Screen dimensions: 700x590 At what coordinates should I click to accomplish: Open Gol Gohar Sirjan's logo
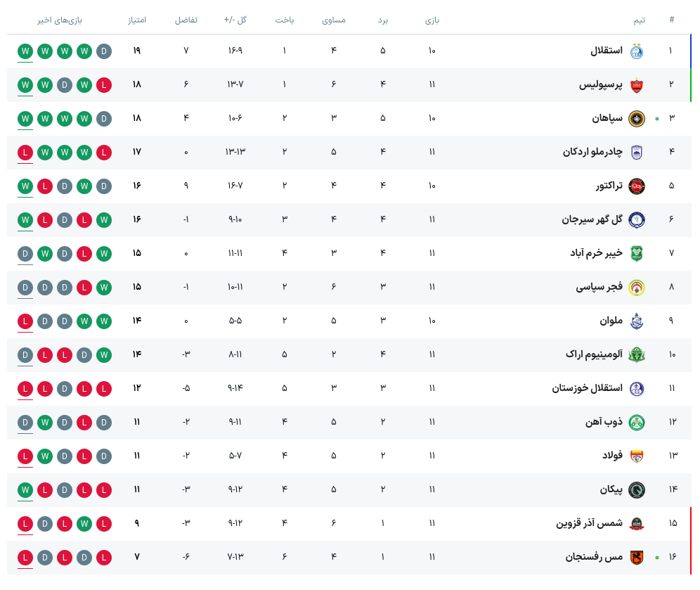tap(636, 220)
